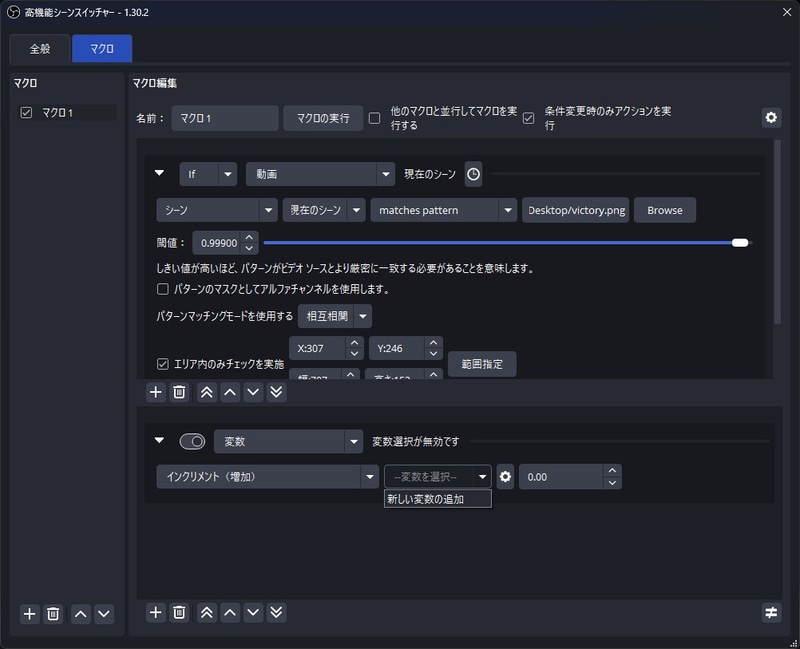Click the 0.00 value input field

click(x=561, y=477)
